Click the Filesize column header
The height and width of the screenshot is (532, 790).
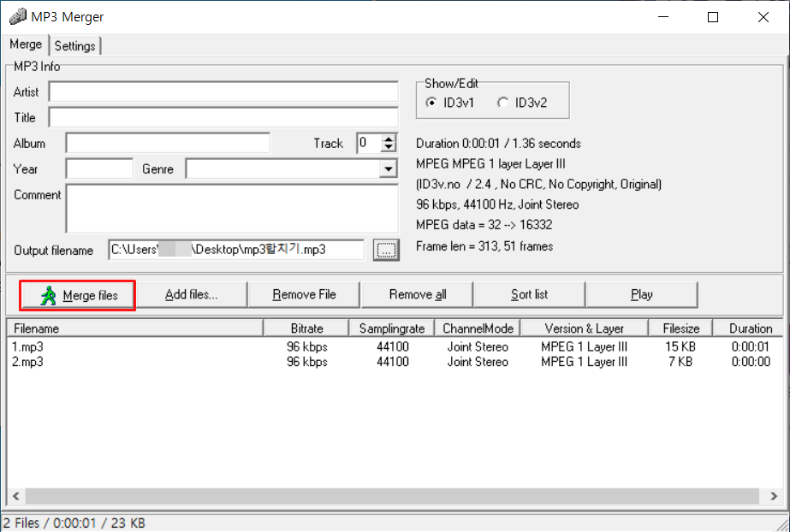(680, 328)
